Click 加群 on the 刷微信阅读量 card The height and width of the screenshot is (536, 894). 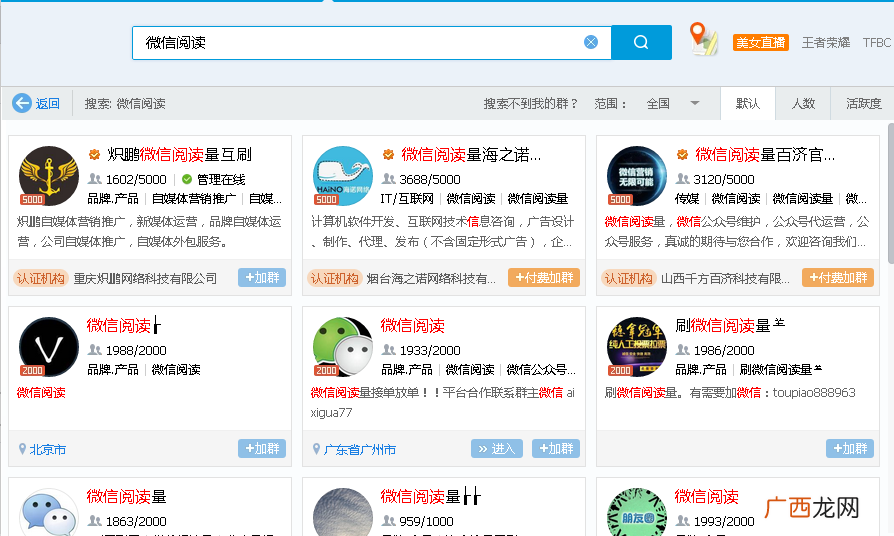pos(850,449)
